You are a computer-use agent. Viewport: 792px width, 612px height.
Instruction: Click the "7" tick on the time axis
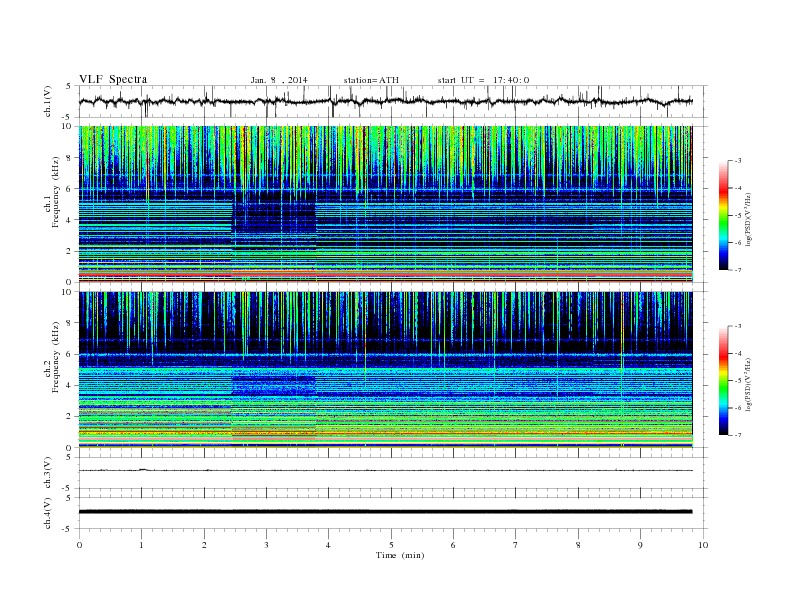[516, 545]
